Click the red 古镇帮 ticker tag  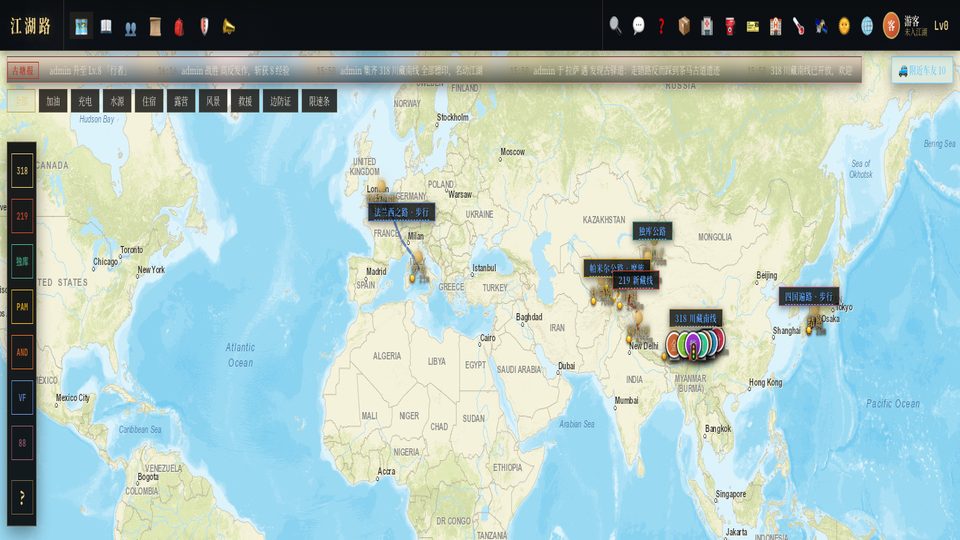23,70
